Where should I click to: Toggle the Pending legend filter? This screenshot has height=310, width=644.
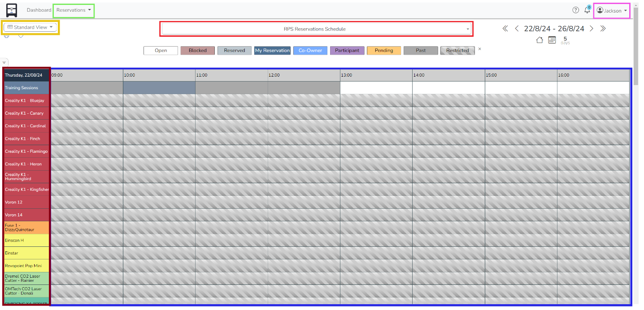coord(383,50)
